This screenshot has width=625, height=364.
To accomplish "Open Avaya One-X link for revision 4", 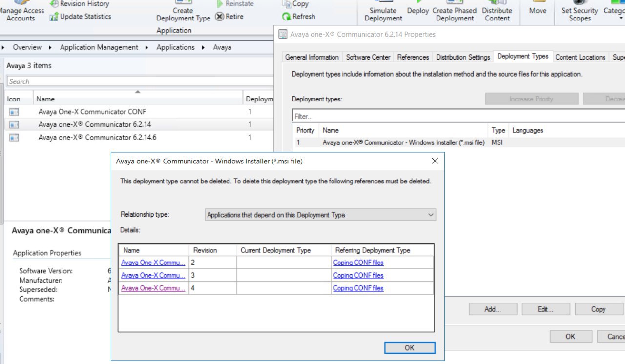I will click(153, 288).
